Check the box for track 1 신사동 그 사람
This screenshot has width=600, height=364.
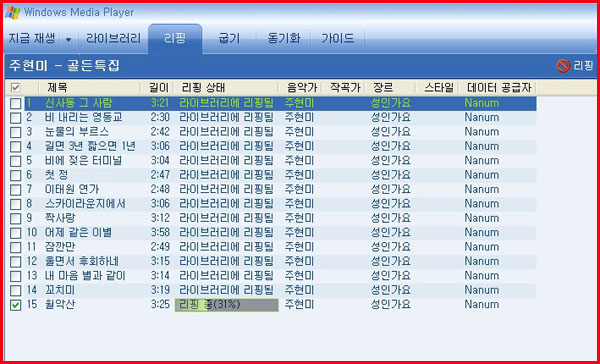[x=15, y=103]
